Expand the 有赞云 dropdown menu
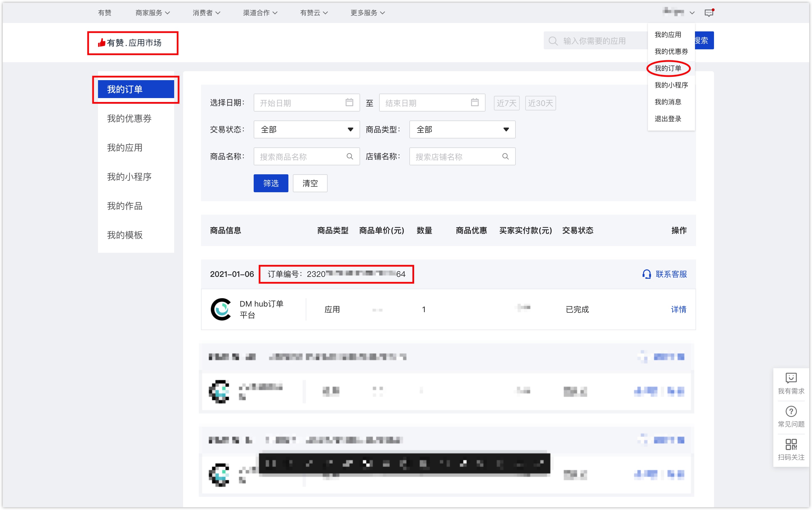The image size is (812, 510). pyautogui.click(x=314, y=13)
